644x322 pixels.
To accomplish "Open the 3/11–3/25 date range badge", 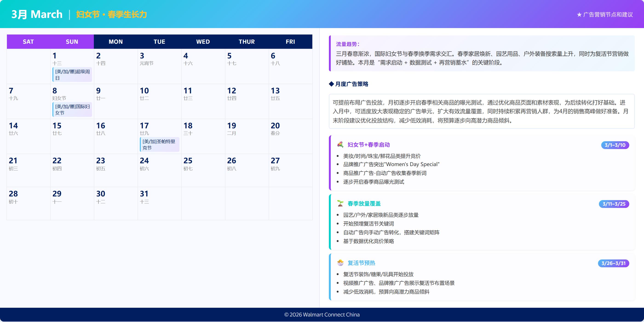I will coord(614,204).
